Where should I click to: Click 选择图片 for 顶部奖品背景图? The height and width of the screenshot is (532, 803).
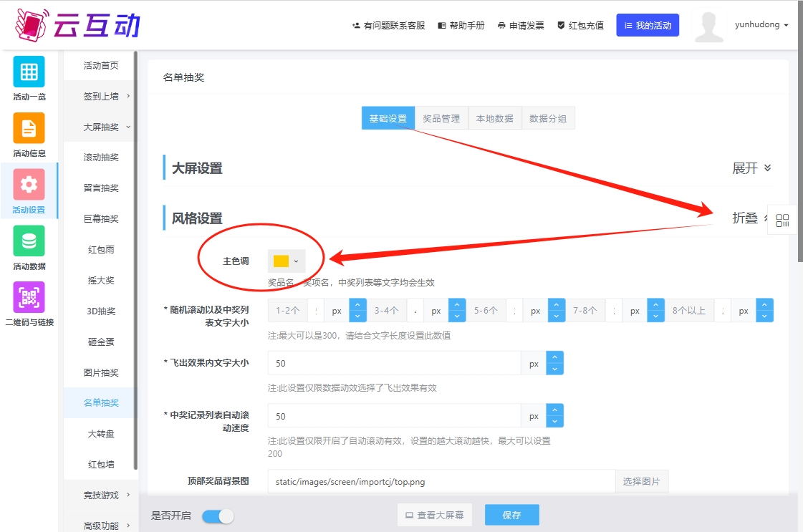point(641,482)
